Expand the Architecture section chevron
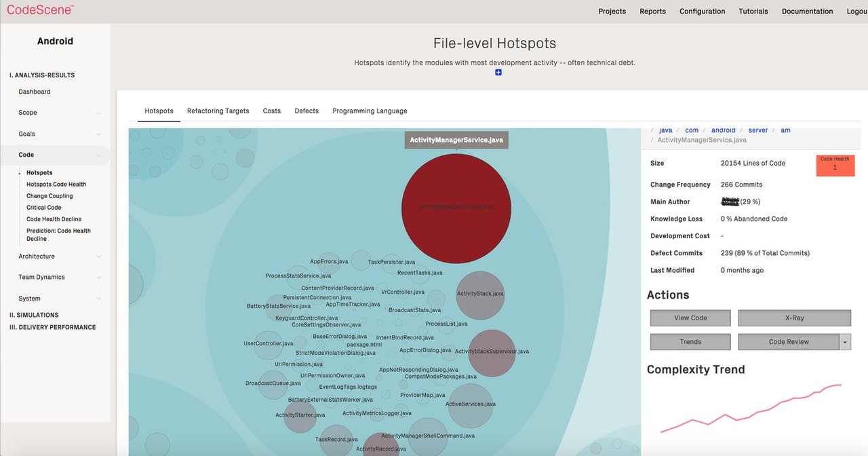Image resolution: width=868 pixels, height=456 pixels. tap(99, 256)
